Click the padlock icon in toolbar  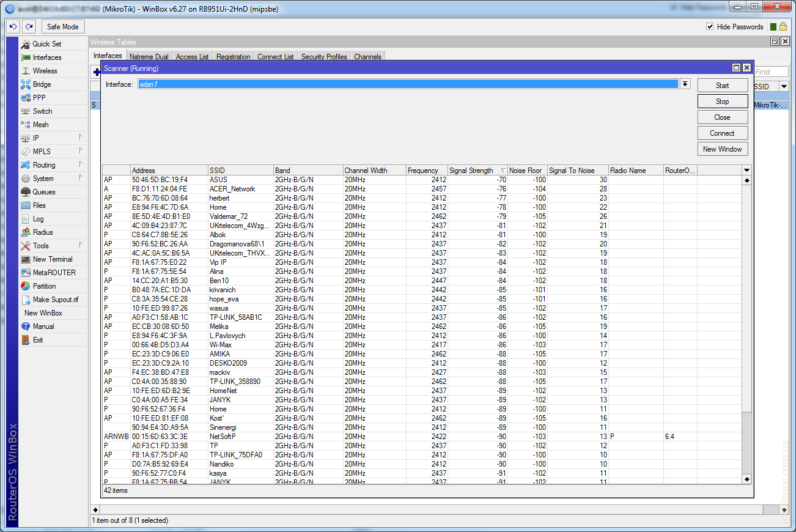(x=783, y=27)
